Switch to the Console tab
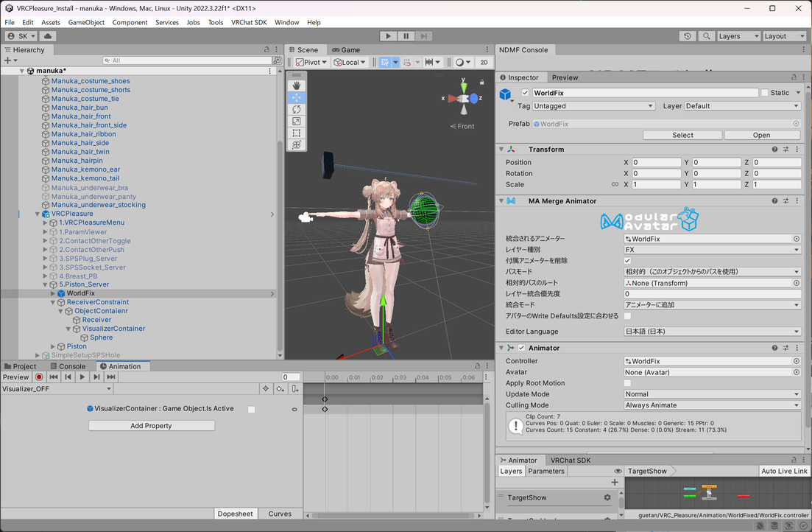The image size is (812, 532). coord(68,366)
